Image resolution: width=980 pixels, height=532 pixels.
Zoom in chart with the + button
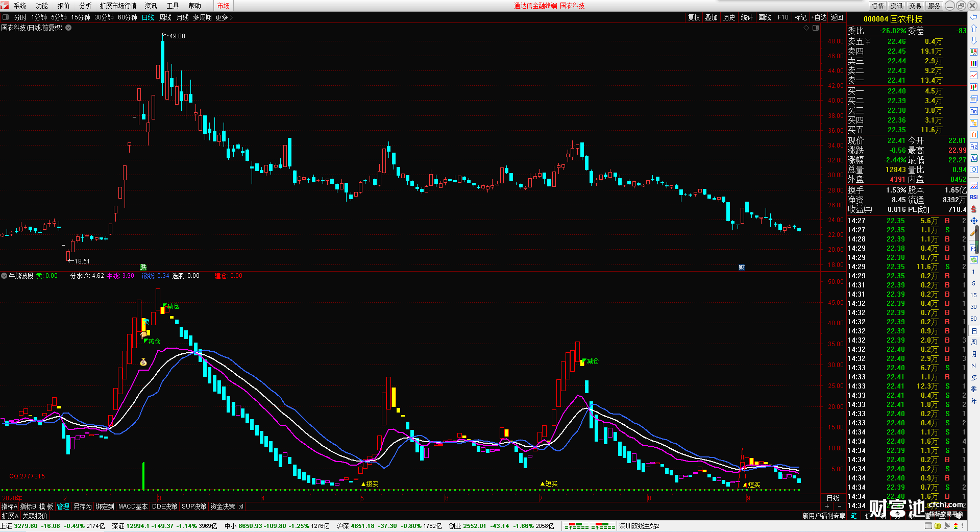[827, 506]
